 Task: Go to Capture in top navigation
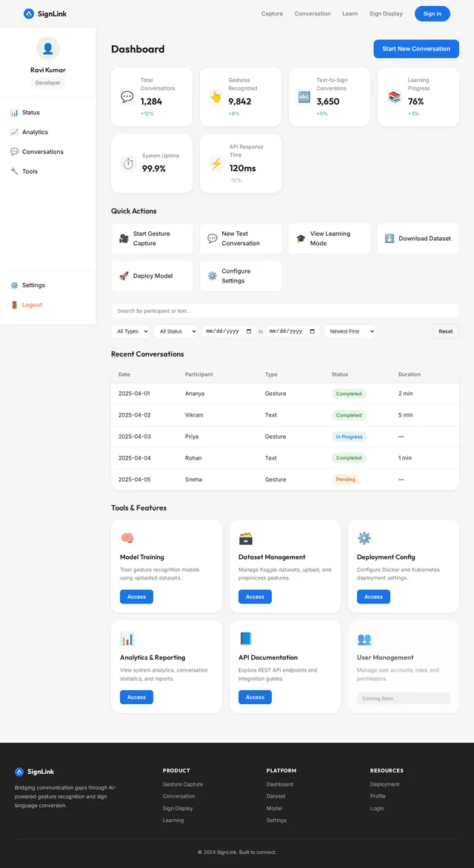[x=272, y=14]
